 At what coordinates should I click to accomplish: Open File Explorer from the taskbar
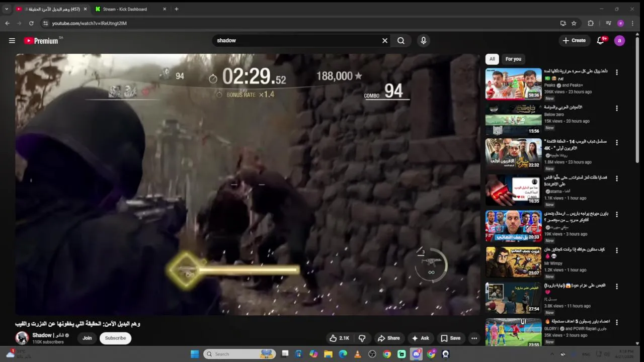(x=328, y=354)
